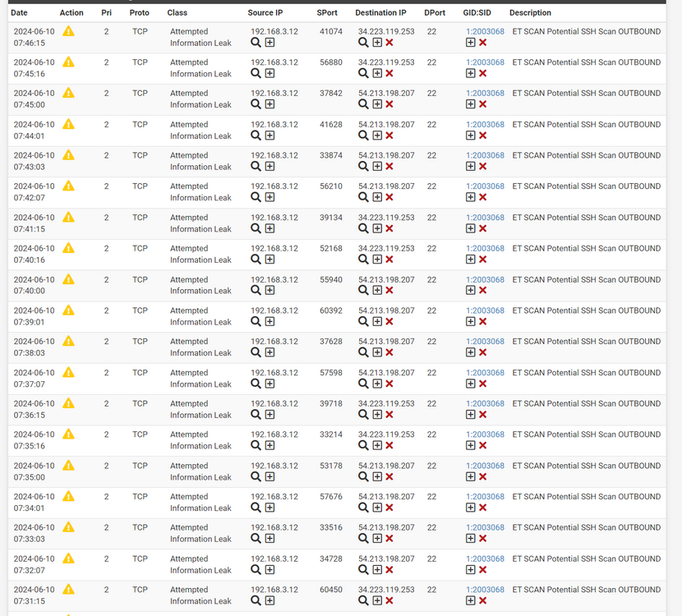This screenshot has width=682, height=616.
Task: Click destination IP magnifier in 07:43:03 row
Action: (x=363, y=167)
